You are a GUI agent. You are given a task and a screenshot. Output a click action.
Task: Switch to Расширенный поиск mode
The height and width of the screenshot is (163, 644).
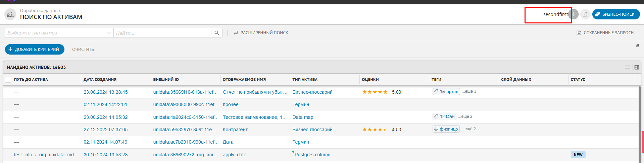[x=261, y=33]
